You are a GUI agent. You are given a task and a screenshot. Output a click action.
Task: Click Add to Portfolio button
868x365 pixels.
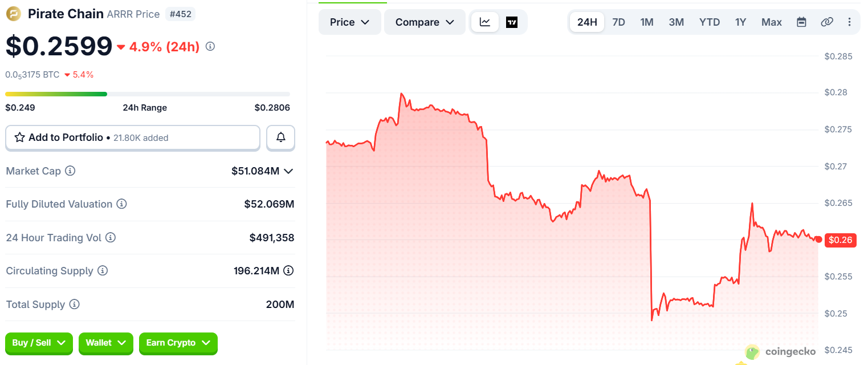(x=133, y=137)
